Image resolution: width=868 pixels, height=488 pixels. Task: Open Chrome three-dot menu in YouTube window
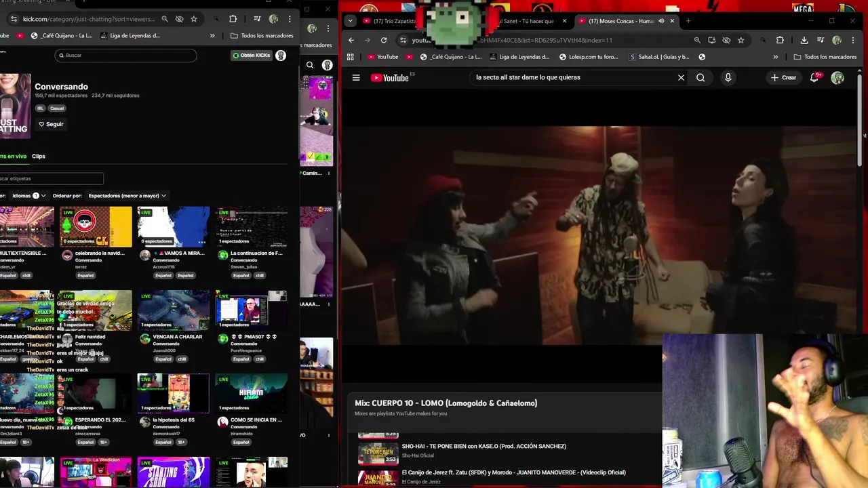point(853,40)
